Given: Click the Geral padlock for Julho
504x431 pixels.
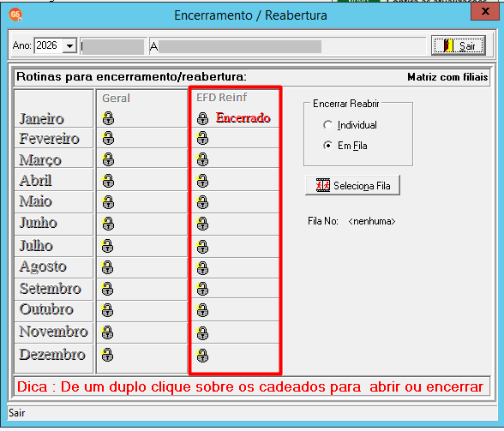Looking at the screenshot, I should [x=107, y=246].
